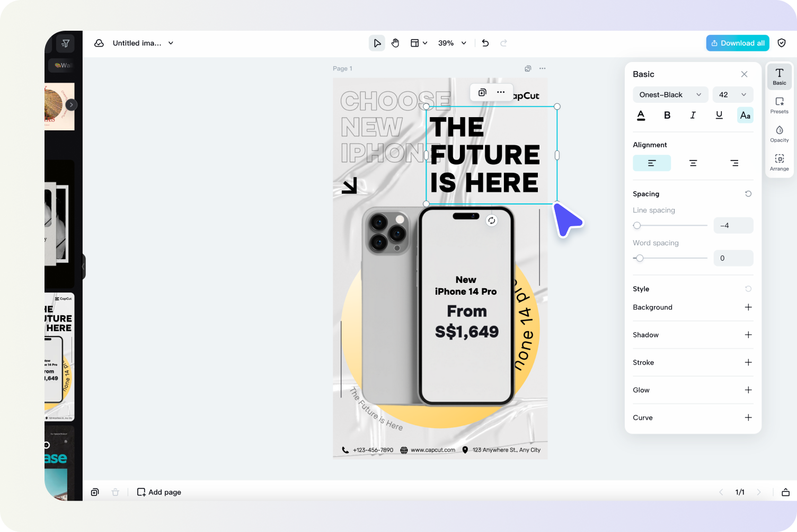The width and height of the screenshot is (797, 532).
Task: Click Add page in the bottom bar
Action: click(x=158, y=492)
